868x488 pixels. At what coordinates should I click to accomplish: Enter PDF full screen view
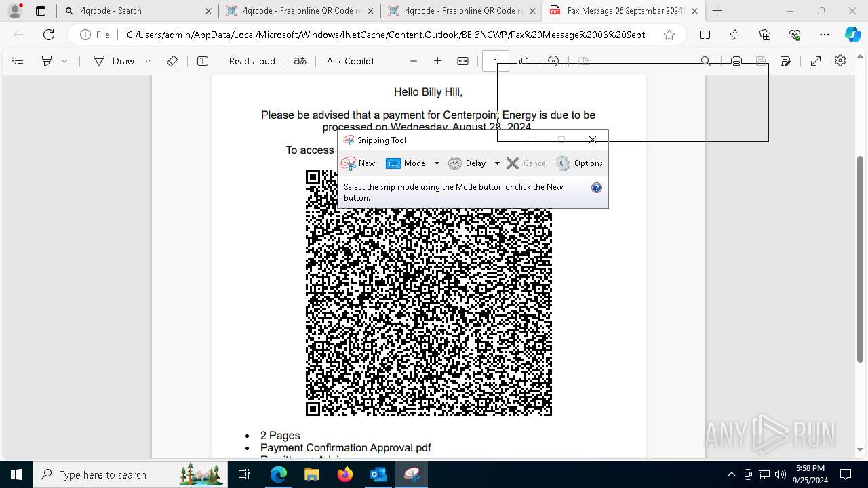click(816, 61)
